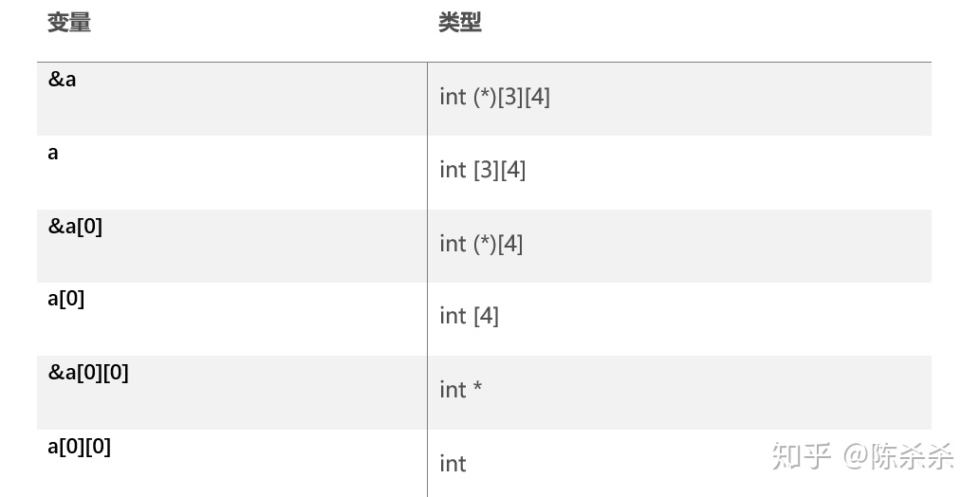
Task: Select the &a variable cell
Action: point(63,80)
